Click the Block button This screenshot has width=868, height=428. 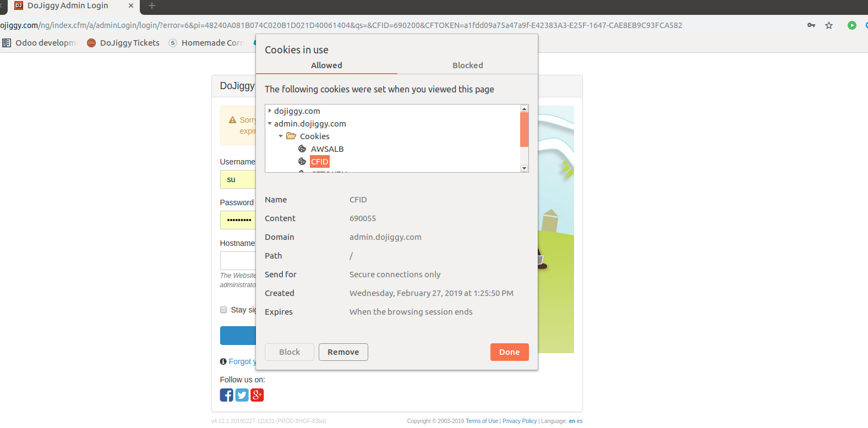click(290, 352)
